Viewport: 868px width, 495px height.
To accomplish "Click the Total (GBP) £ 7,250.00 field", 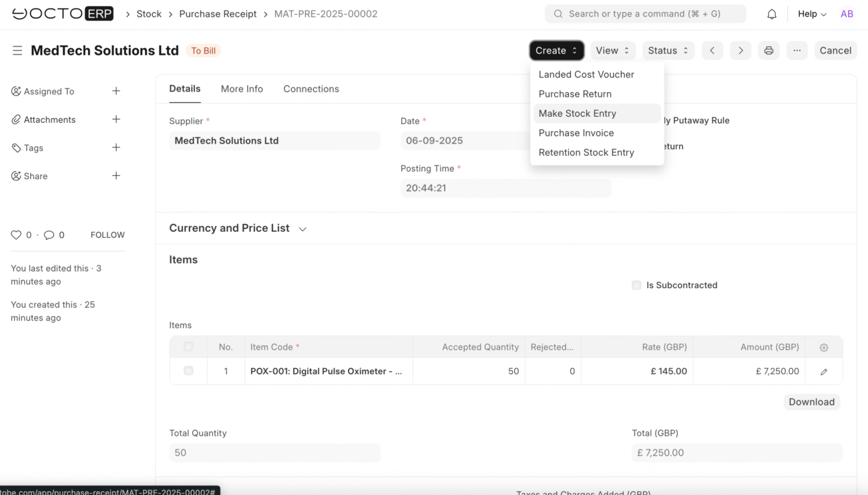I will (737, 453).
